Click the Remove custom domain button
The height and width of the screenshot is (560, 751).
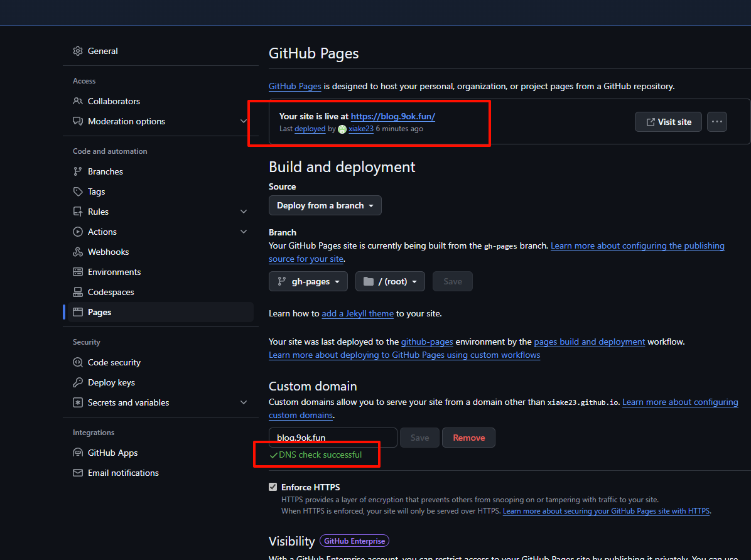point(468,438)
